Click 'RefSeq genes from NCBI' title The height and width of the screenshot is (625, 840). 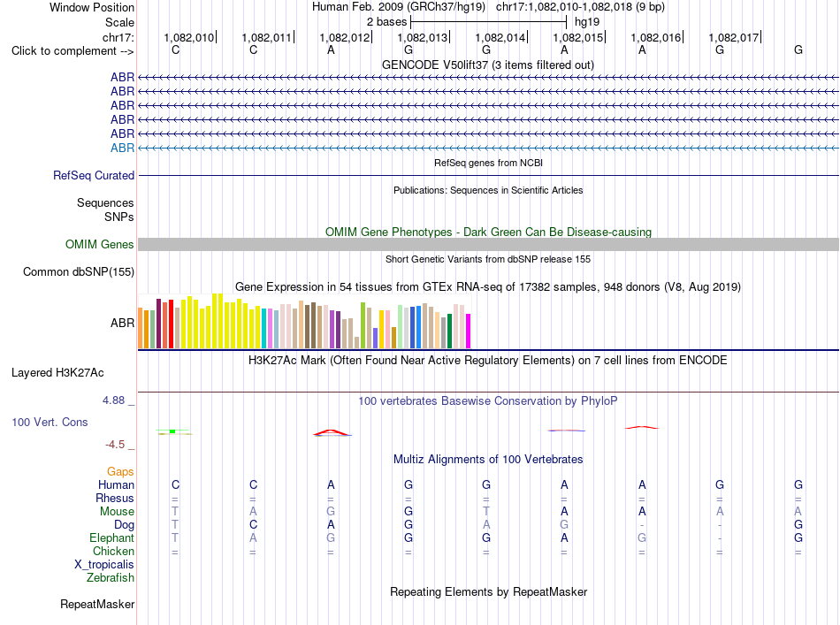tap(488, 163)
